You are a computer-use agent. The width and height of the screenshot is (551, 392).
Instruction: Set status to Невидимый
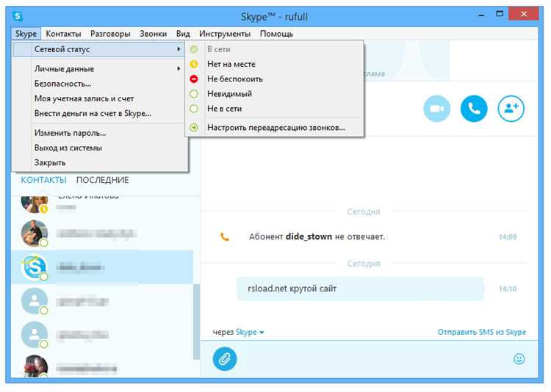[275, 94]
